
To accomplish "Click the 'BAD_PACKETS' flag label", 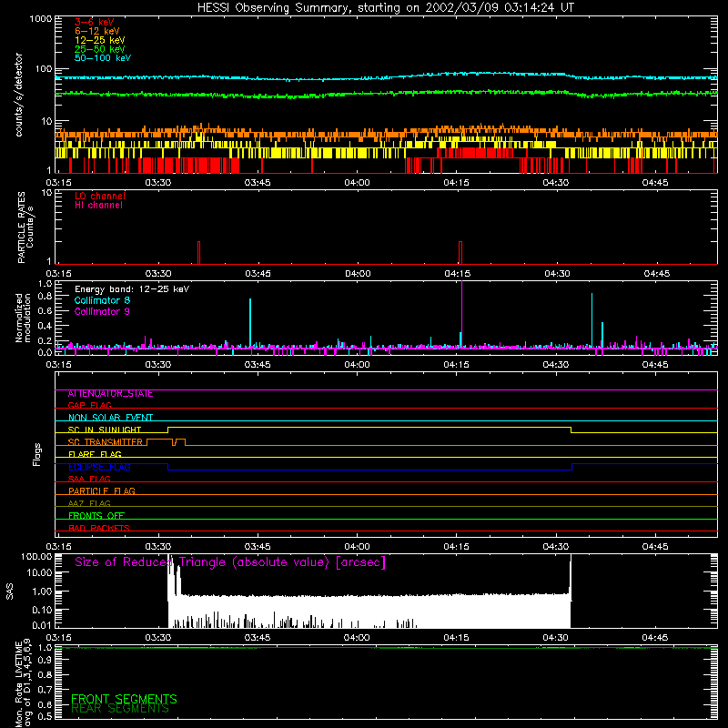I will 99,529.
